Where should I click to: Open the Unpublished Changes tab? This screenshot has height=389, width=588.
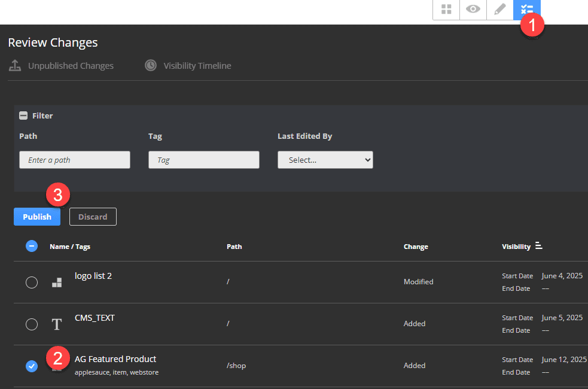click(61, 66)
